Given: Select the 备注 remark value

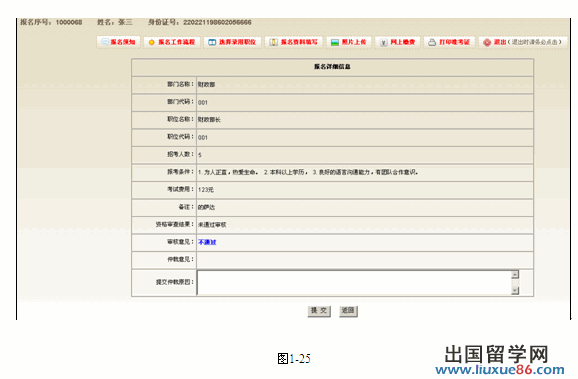Looking at the screenshot, I should tap(206, 207).
